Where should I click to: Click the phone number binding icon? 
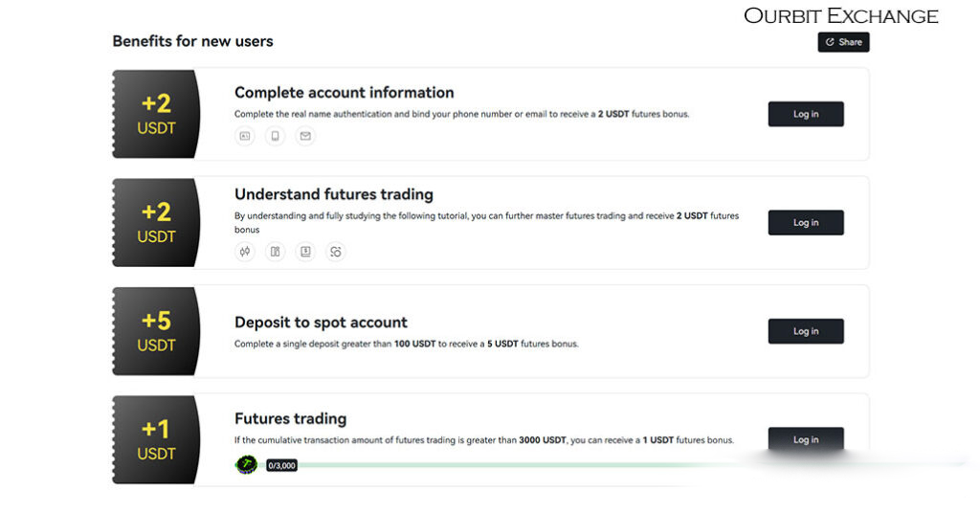point(275,136)
